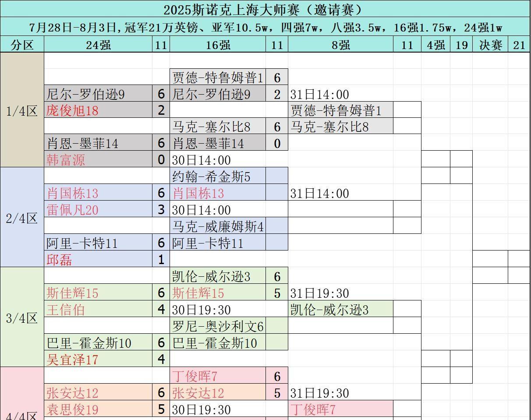The image size is (531, 420).
Task: Click 凯伦-威尔逊3 in the 16强 column
Action: click(218, 276)
